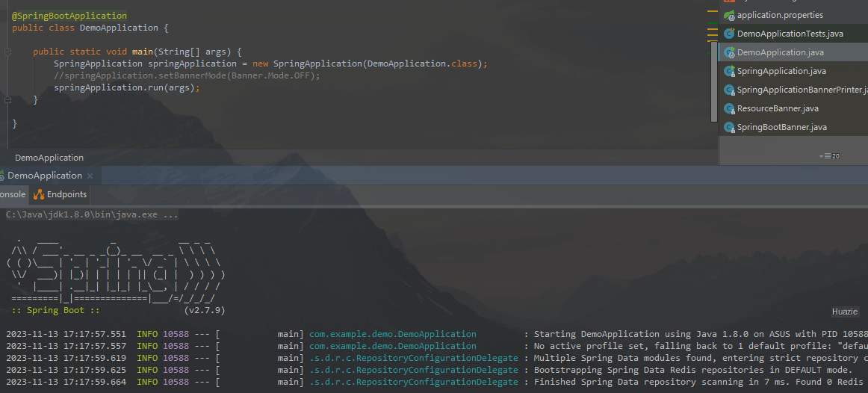868x393 pixels.
Task: Open the Endpoints tab
Action: 61,194
